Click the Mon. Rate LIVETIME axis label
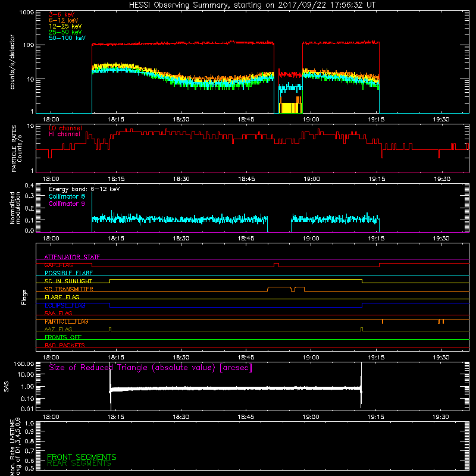 tap(15, 446)
